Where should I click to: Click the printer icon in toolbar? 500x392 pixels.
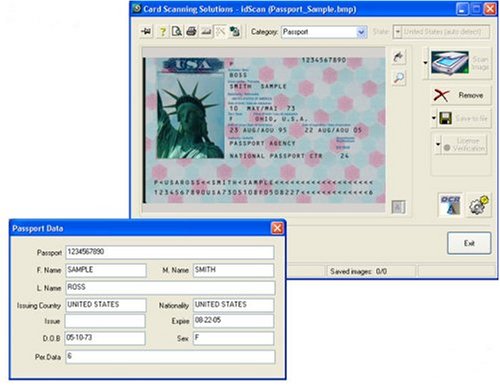(x=191, y=32)
